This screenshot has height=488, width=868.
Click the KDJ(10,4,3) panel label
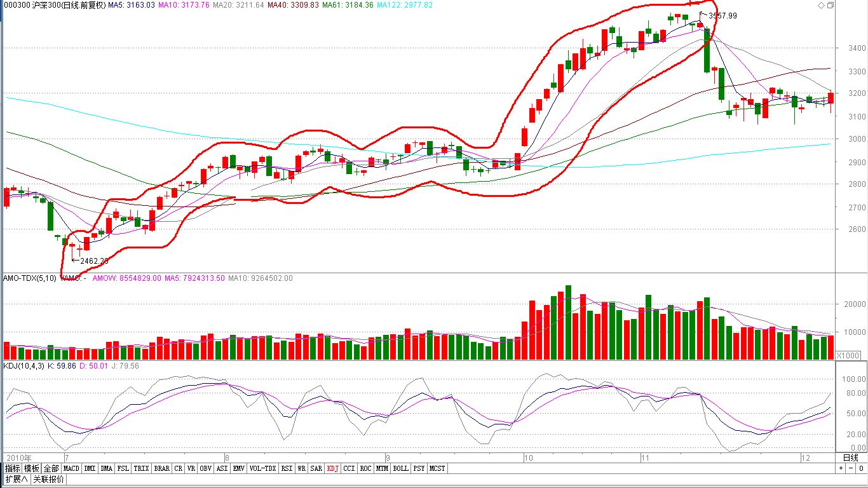(25, 366)
